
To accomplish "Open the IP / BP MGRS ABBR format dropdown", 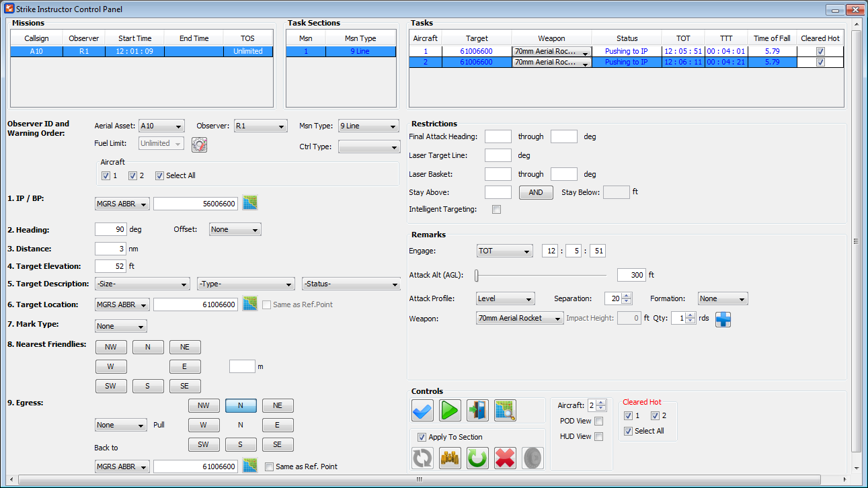I will pos(122,204).
